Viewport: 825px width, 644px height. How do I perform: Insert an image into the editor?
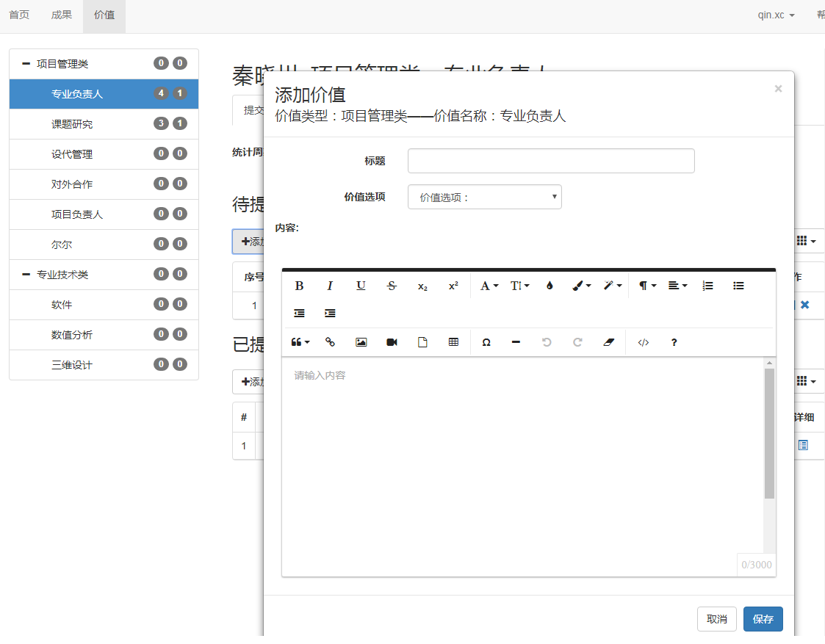[x=361, y=342]
